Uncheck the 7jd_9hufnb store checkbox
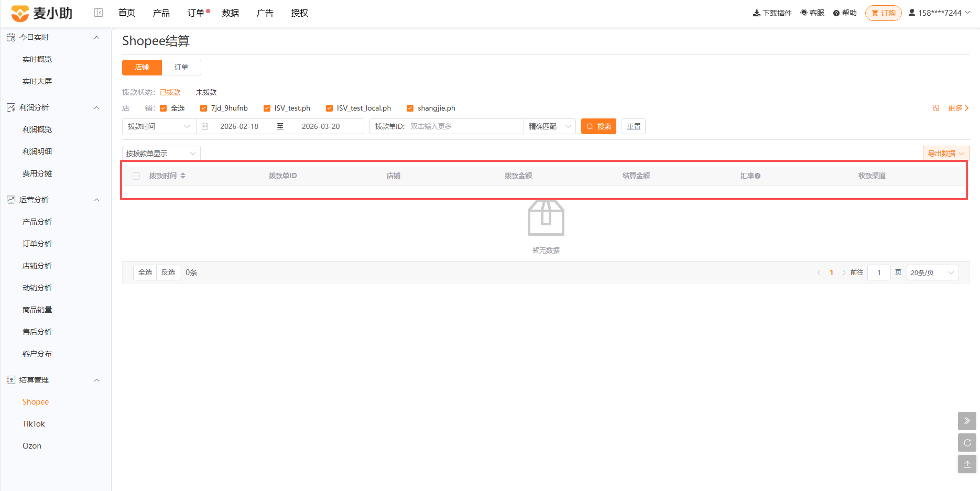Screen dimensions: 980x491 [x=203, y=108]
